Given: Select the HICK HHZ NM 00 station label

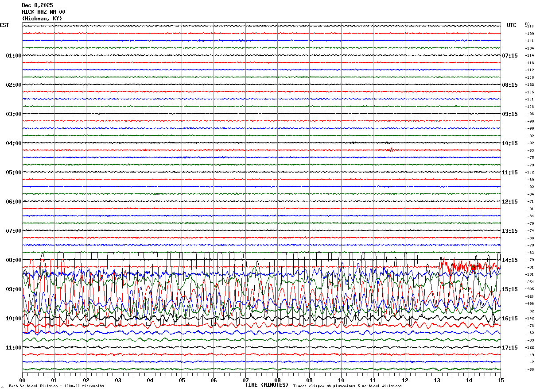Looking at the screenshot, I should pos(43,12).
